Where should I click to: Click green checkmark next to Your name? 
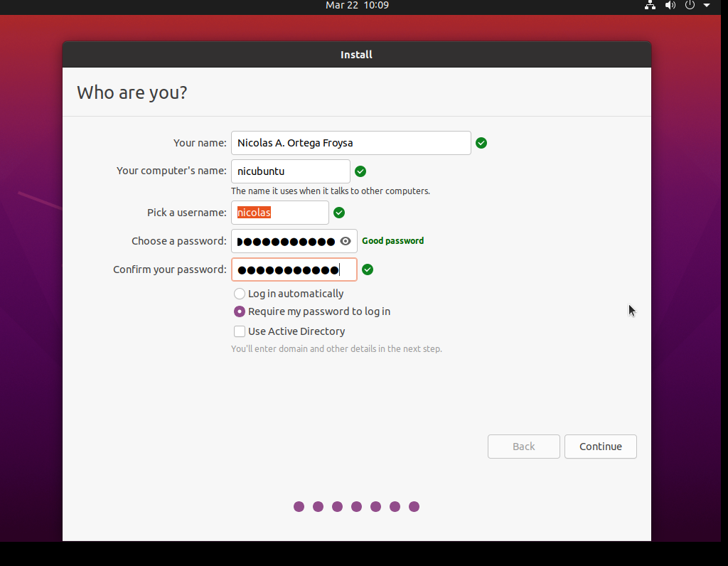point(481,143)
